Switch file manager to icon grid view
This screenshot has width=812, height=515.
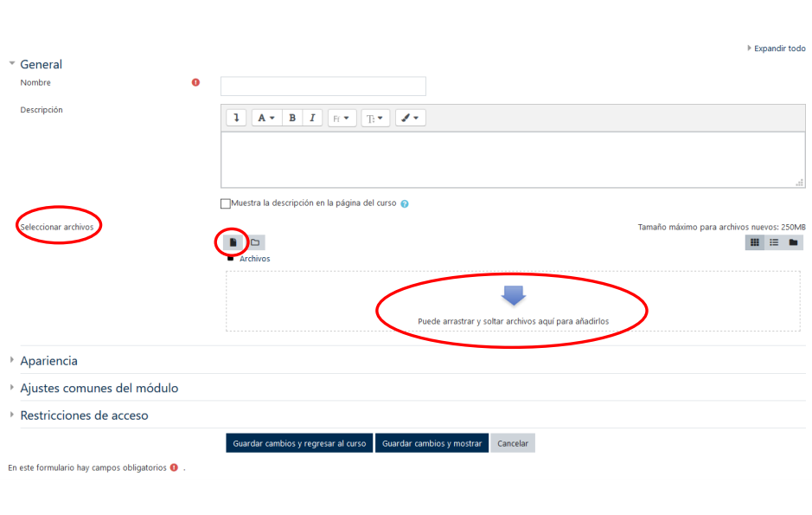755,242
